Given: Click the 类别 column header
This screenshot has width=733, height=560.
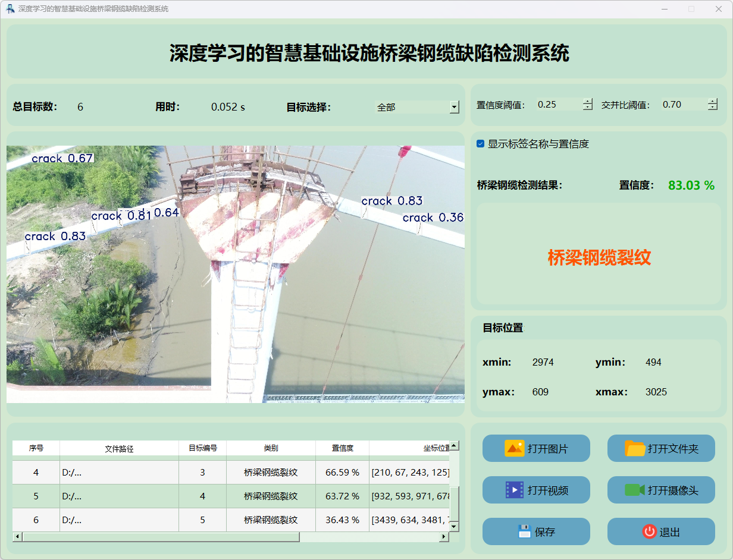Looking at the screenshot, I should tap(271, 448).
